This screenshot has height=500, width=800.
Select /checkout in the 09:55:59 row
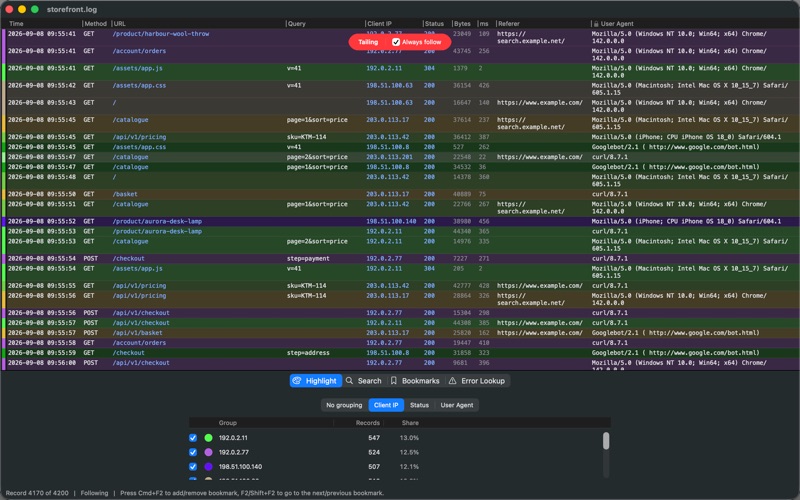tap(128, 353)
